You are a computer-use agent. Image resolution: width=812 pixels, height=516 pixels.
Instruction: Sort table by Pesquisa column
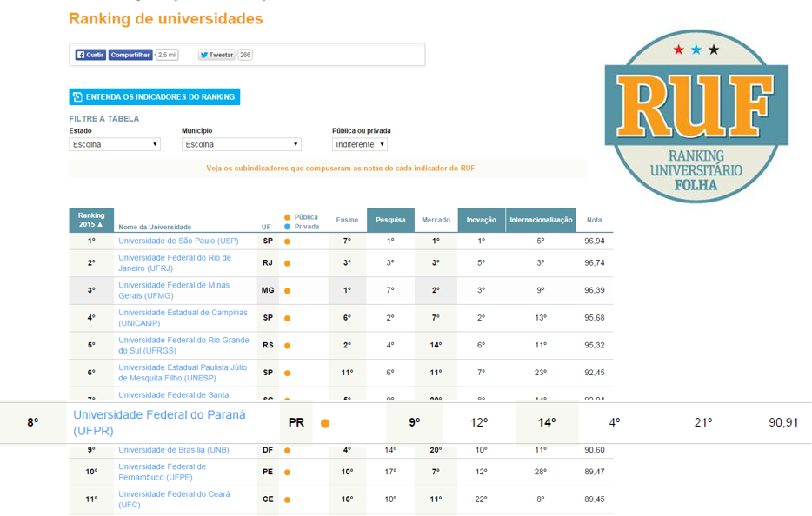point(390,220)
